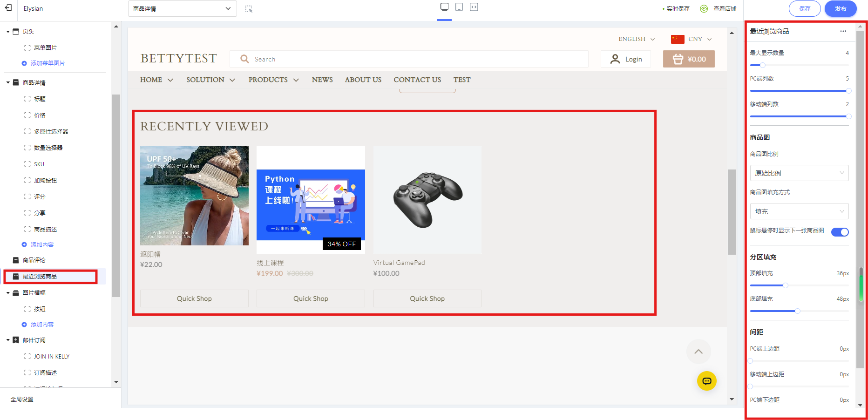This screenshot has width=868, height=420.
Task: Open the HOME nav menu
Action: [156, 80]
